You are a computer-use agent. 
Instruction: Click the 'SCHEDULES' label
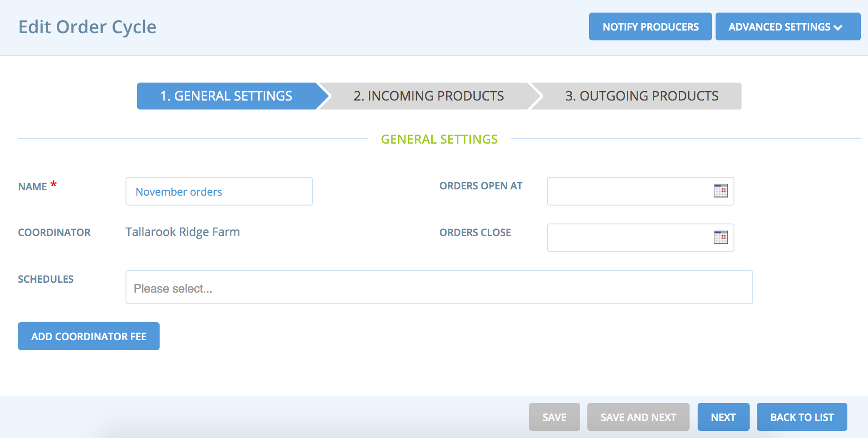46,279
